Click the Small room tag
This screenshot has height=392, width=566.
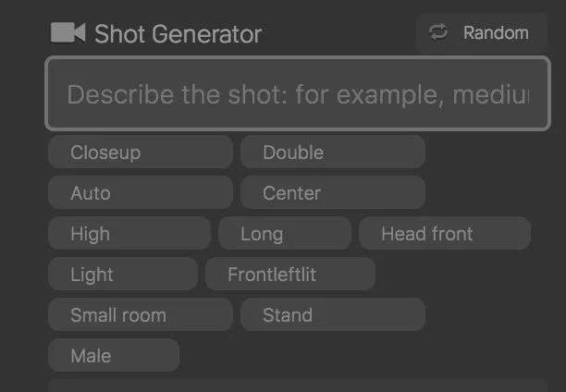[x=140, y=315]
